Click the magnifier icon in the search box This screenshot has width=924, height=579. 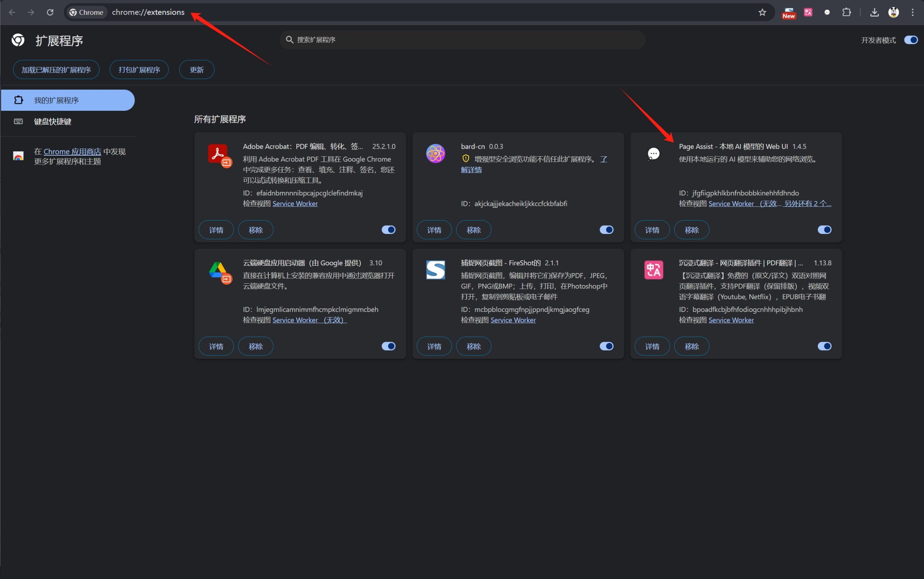pyautogui.click(x=289, y=39)
